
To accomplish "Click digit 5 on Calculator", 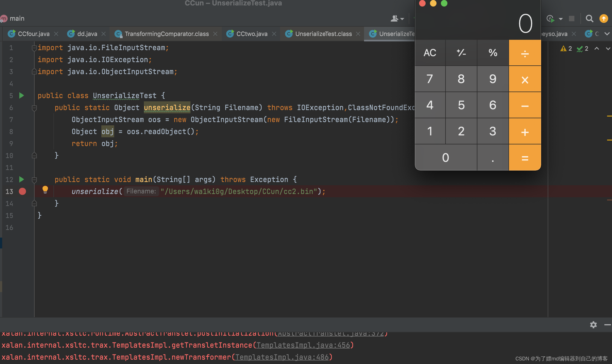I will tap(461, 105).
